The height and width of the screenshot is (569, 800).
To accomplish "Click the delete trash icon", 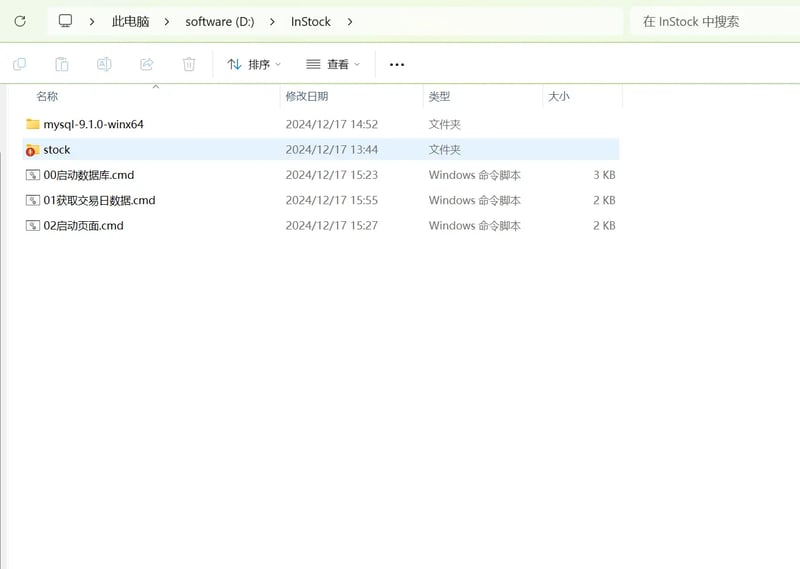I will [x=189, y=64].
